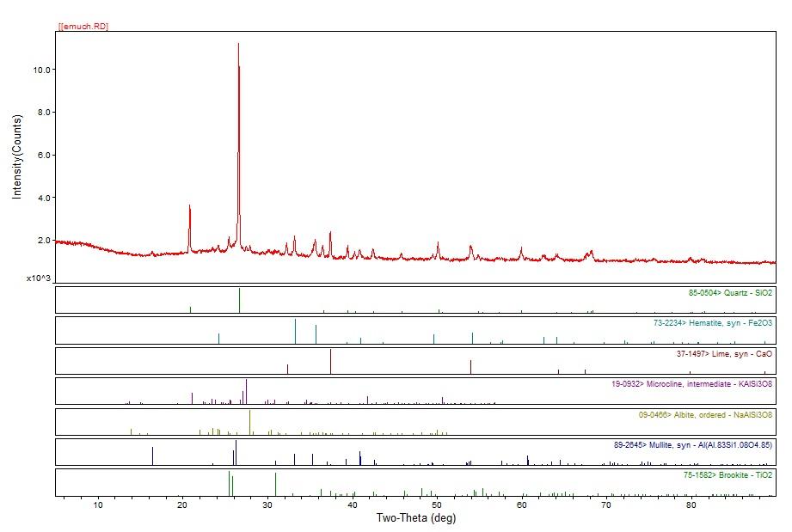Image resolution: width=792 pixels, height=532 pixels.
Task: Select the 09-0466 Albite NaAlSi3O8 label
Action: (706, 415)
